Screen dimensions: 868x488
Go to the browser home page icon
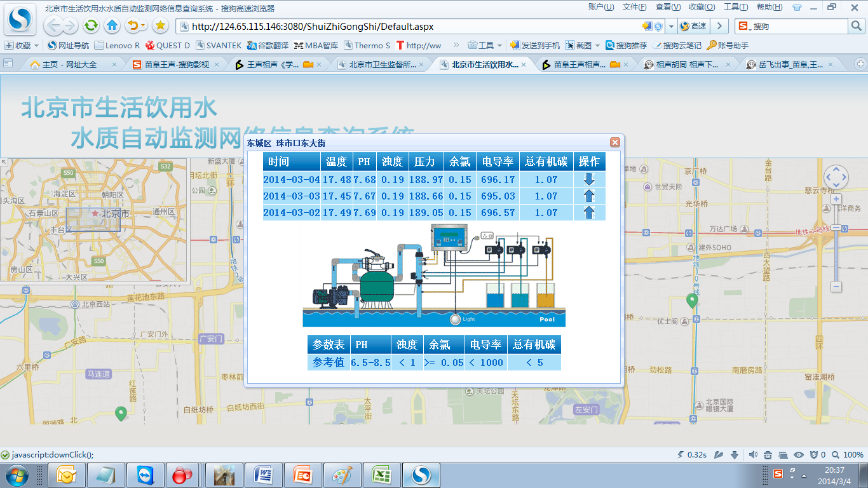(x=112, y=25)
